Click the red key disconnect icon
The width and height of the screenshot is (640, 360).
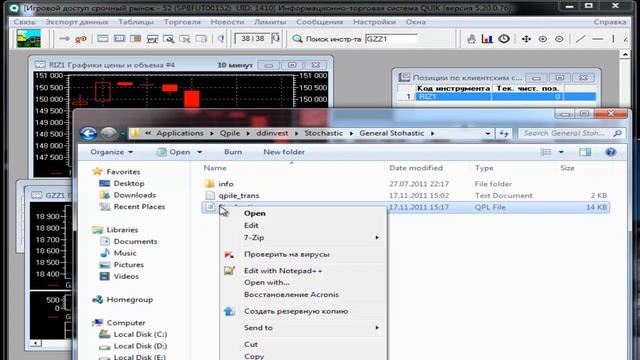point(80,39)
